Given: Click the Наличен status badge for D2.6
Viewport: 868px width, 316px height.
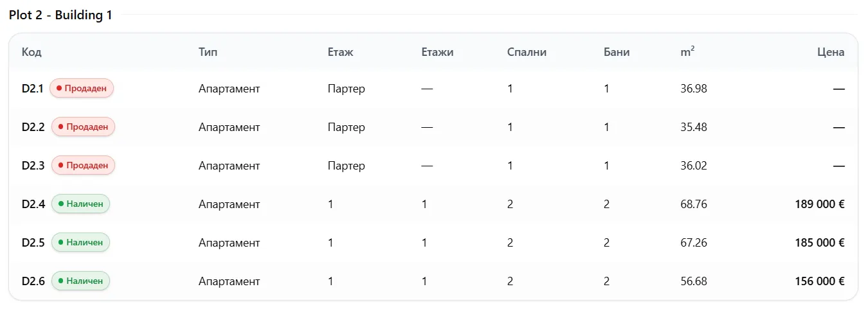Looking at the screenshot, I should click(x=80, y=281).
